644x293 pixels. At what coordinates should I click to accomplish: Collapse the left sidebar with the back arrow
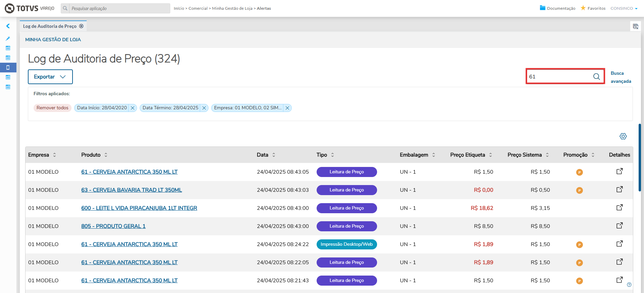(x=8, y=26)
